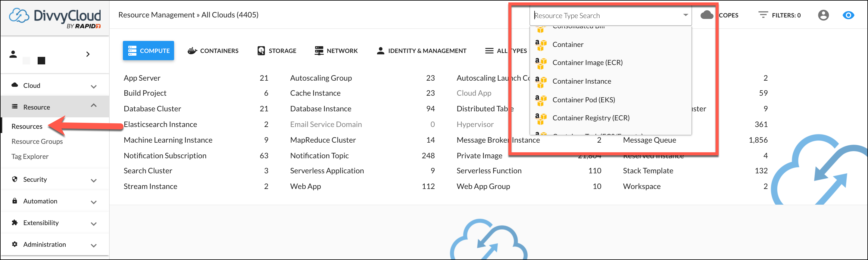Click the Automation lock icon
Screen dimensions: 868x260
pos(14,200)
